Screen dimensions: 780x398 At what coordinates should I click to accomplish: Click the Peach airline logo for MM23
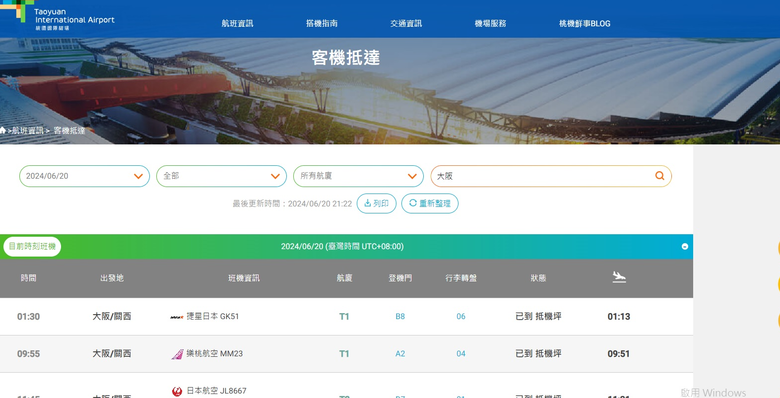coord(178,354)
